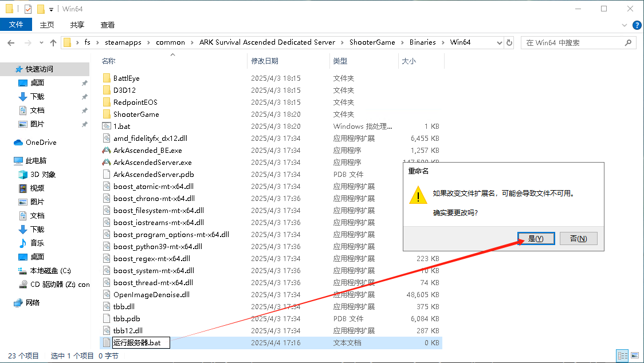
Task: Select the ArkAscended_BE.exe application icon
Action: [107, 150]
